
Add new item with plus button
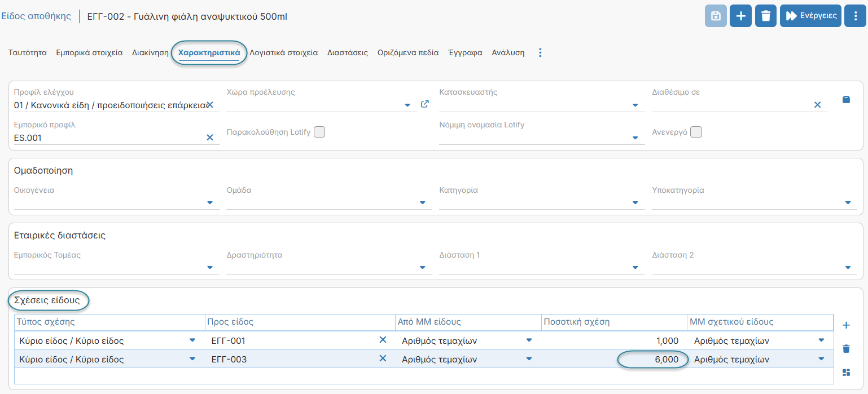pos(740,16)
